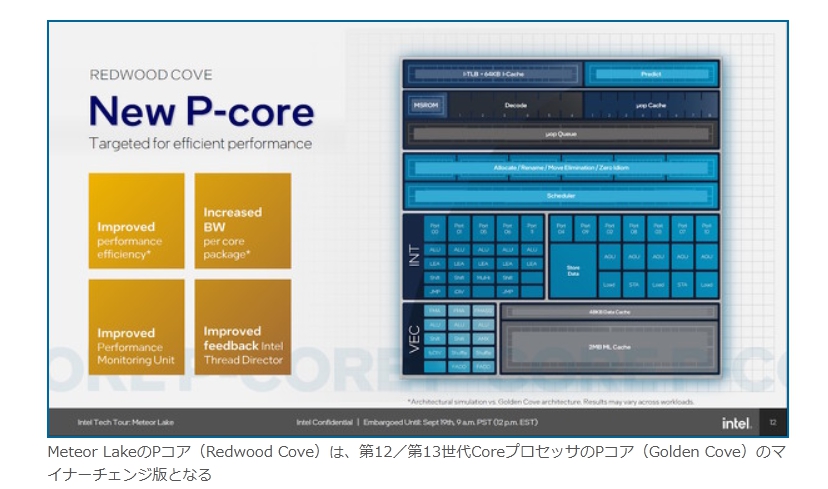Click the Allocate / Rename / Move Elimination bar
Image resolution: width=828 pixels, height=489 pixels.
coord(560,167)
